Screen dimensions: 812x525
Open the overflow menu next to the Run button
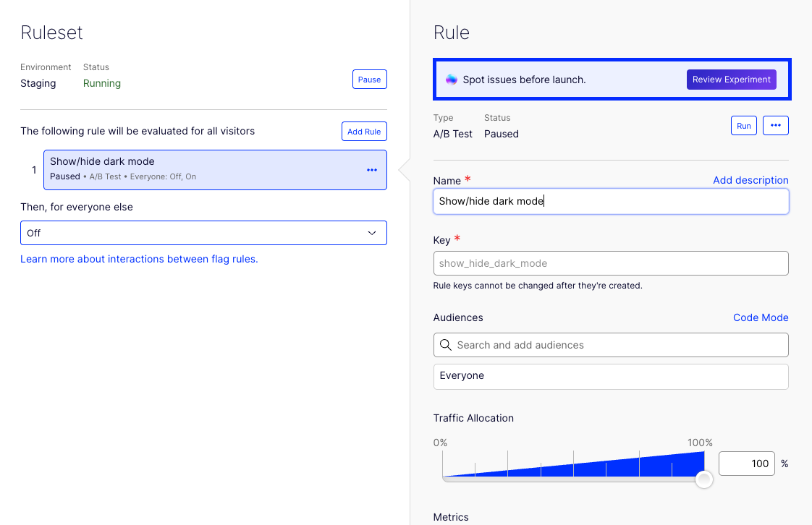[x=775, y=125]
